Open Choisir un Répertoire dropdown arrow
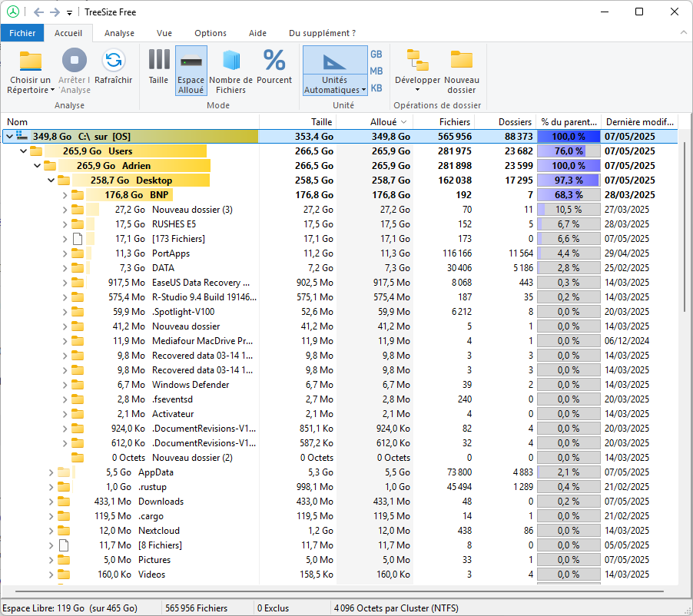This screenshot has width=693, height=616. coord(52,90)
